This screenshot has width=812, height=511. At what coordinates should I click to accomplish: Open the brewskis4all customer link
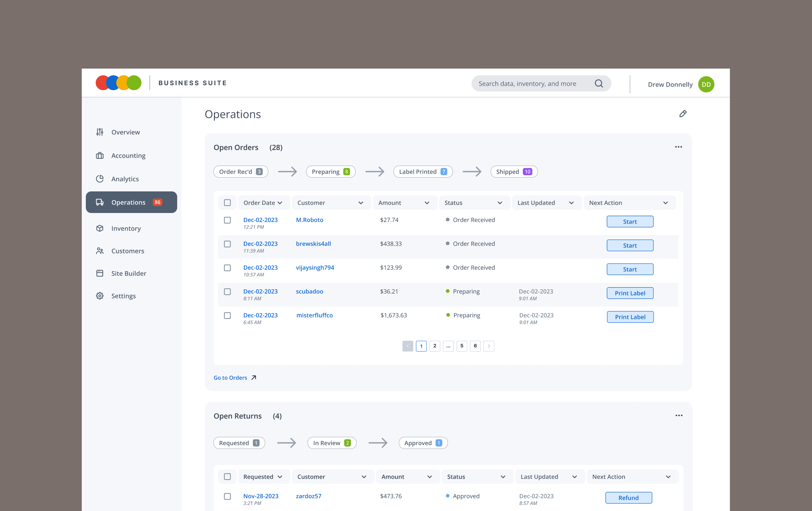pos(313,244)
